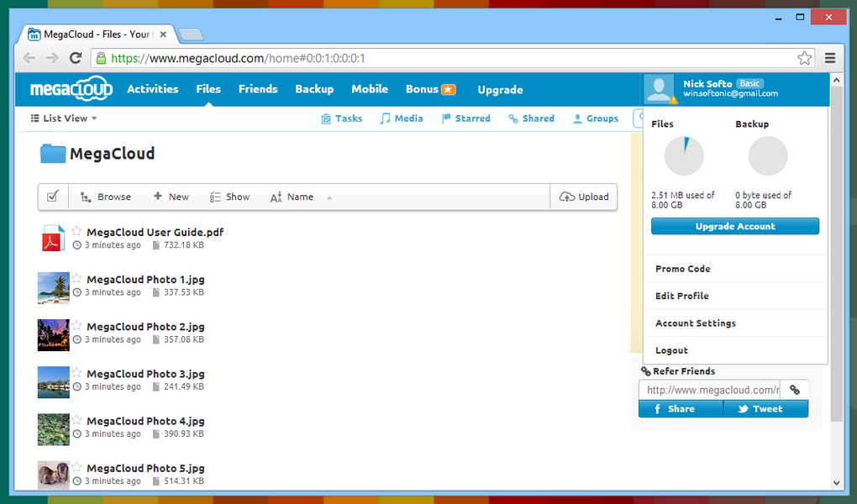Open the Activities tab
The image size is (857, 504).
(x=152, y=89)
